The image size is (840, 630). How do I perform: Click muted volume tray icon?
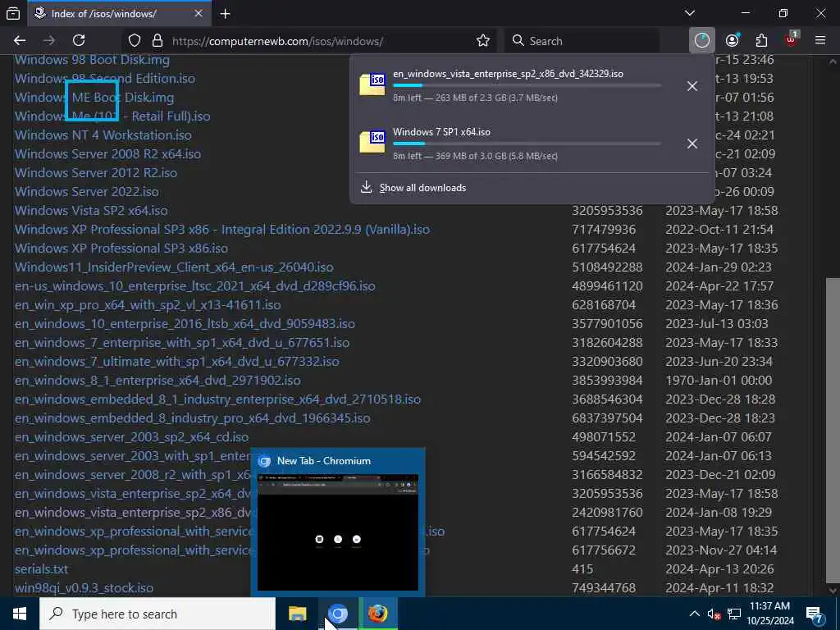(x=714, y=614)
